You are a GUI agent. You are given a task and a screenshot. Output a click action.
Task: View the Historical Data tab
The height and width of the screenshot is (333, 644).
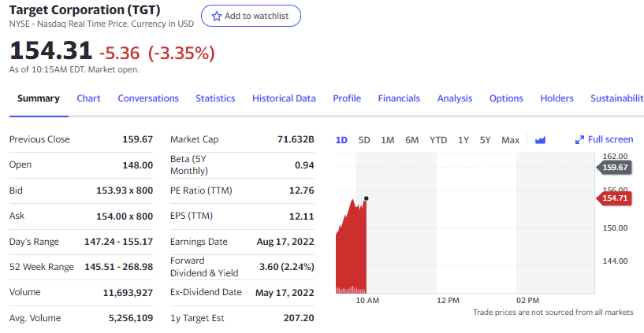[284, 98]
